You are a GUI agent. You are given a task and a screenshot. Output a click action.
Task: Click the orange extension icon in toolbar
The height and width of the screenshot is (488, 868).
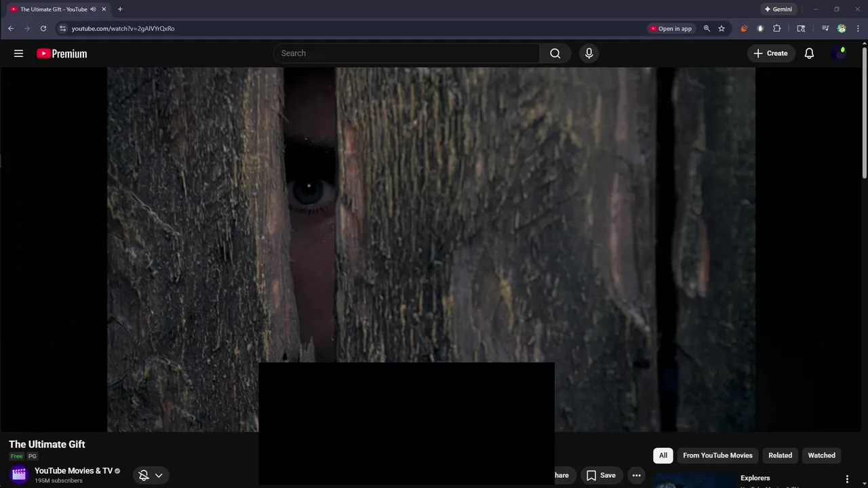pos(744,28)
